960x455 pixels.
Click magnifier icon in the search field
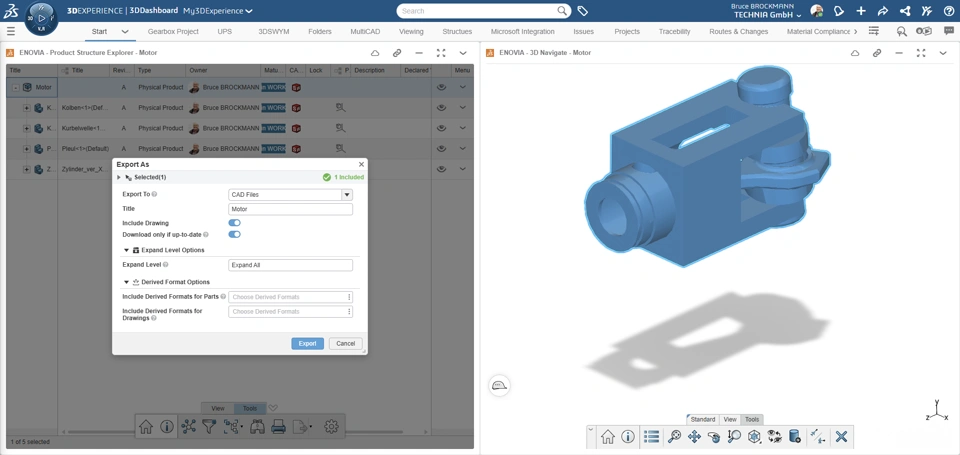pyautogui.click(x=561, y=11)
